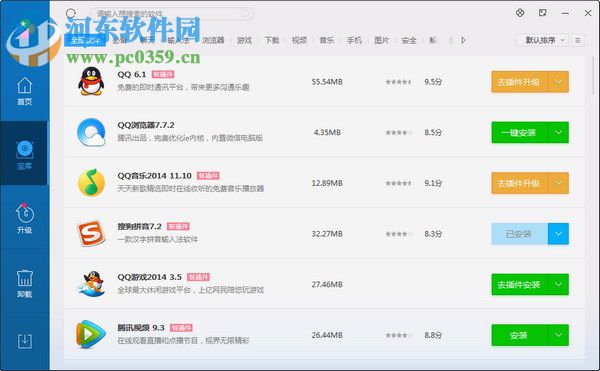The height and width of the screenshot is (371, 600).
Task: Click the vertical scrollbar of the list
Action: (593, 75)
